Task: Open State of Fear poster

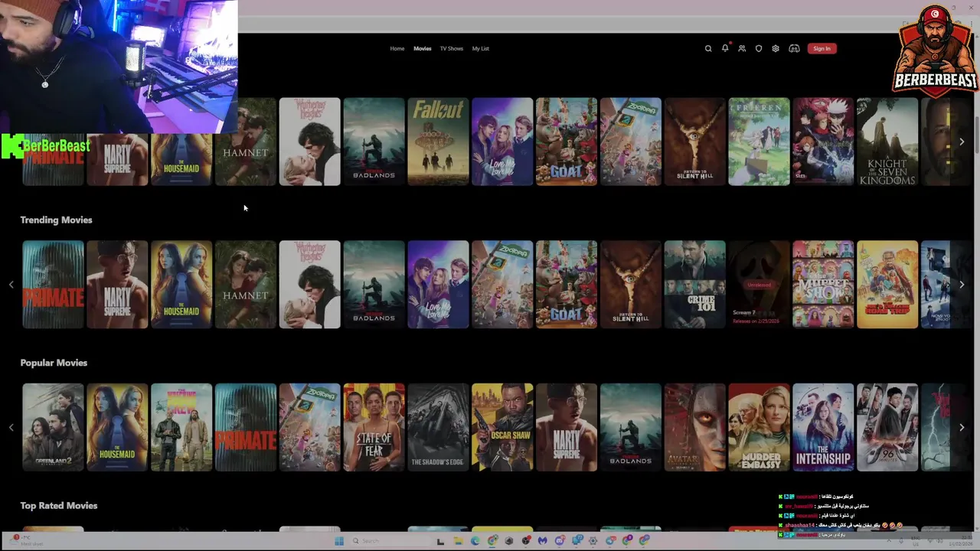Action: click(x=374, y=428)
